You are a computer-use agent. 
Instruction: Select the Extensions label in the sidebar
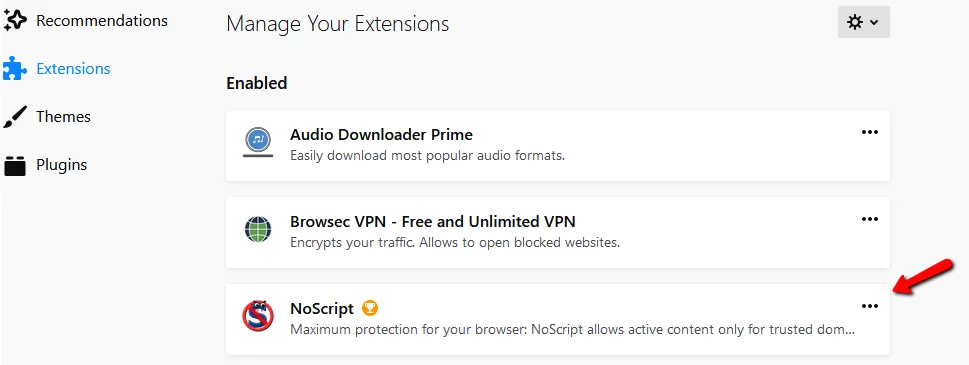pos(74,69)
